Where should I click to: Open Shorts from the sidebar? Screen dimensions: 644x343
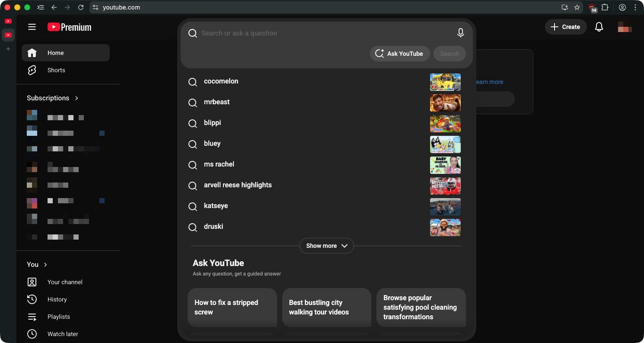click(32, 70)
